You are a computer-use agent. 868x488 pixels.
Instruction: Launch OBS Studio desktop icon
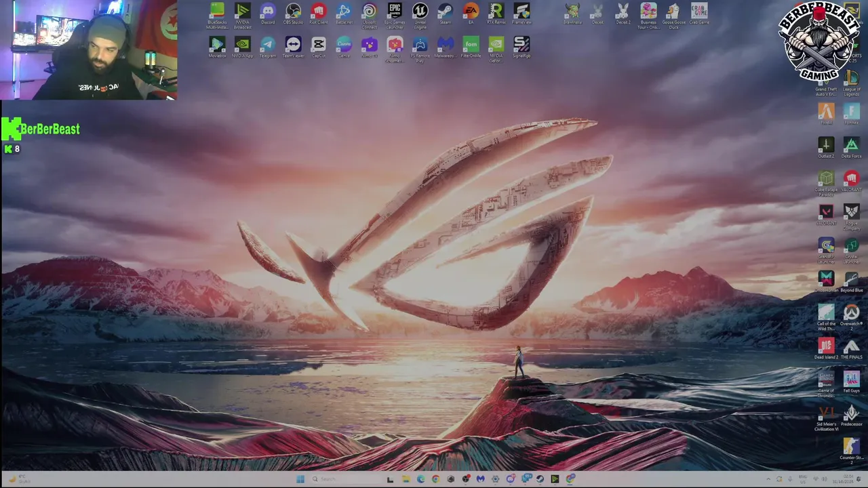point(293,14)
